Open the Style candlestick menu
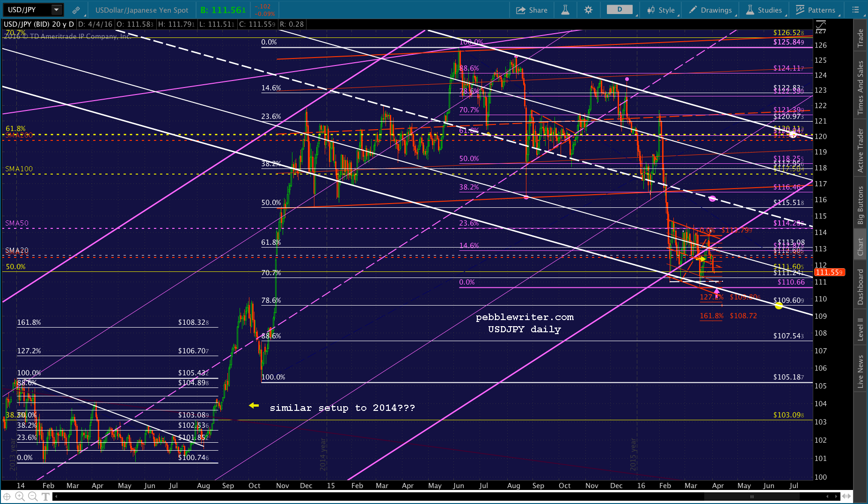868x504 pixels. [x=661, y=10]
